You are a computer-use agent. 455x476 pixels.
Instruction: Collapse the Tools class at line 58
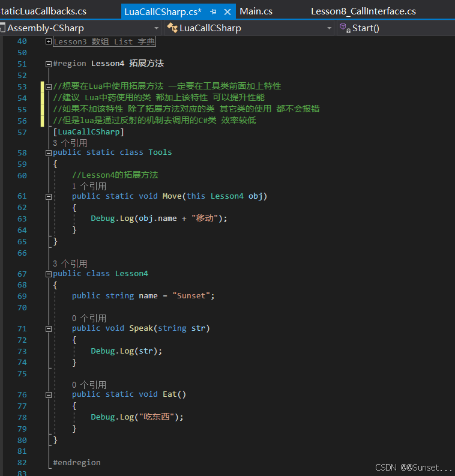click(x=48, y=153)
